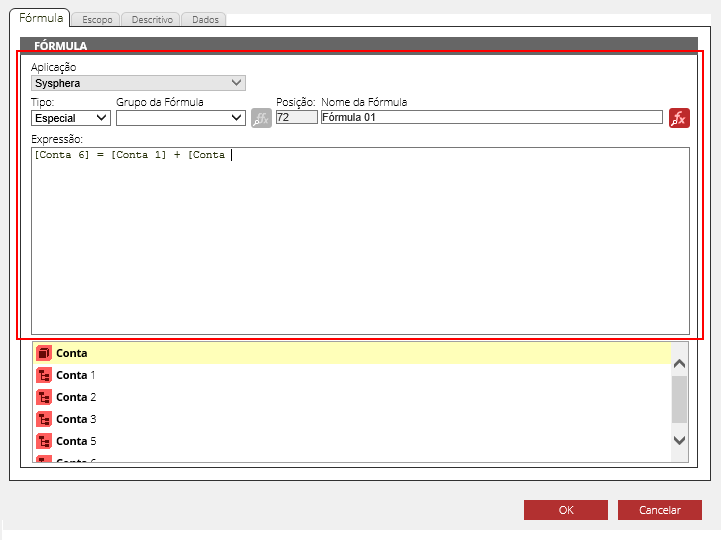Select the highlighted Conta suggestion

[352, 353]
